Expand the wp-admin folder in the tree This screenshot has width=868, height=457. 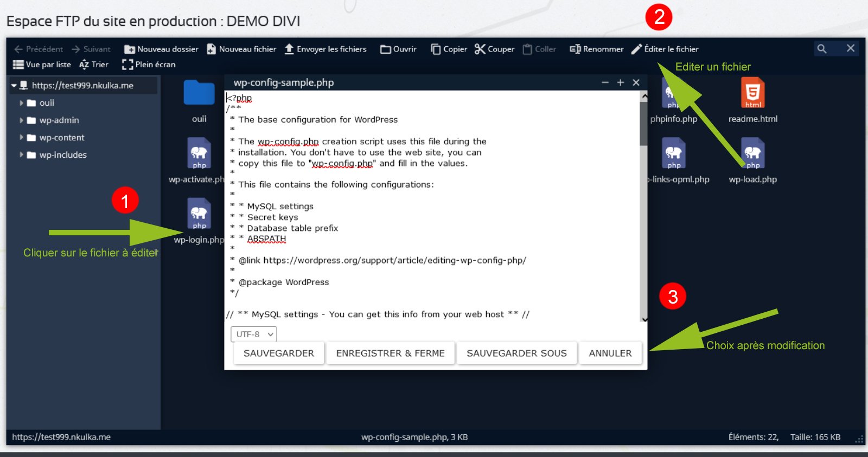click(x=22, y=120)
